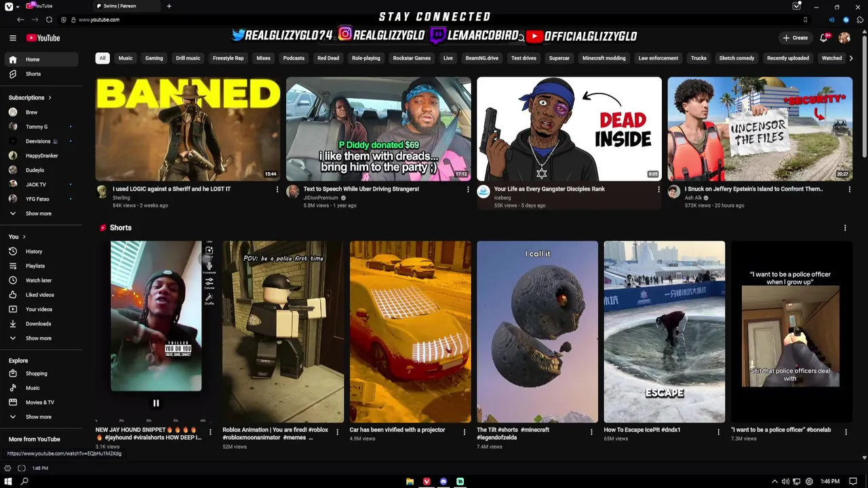Open the Ash Alk channel avatar
The width and height of the screenshot is (868, 488).
[673, 192]
